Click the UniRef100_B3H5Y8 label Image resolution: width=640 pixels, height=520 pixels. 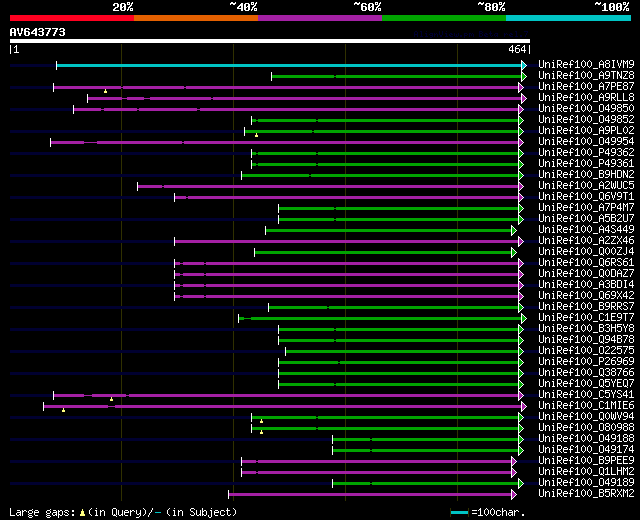point(586,329)
